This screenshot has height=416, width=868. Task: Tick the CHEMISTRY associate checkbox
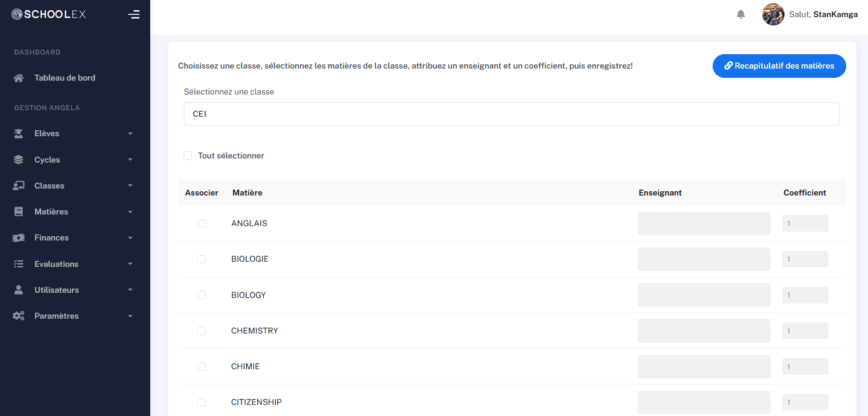click(202, 331)
